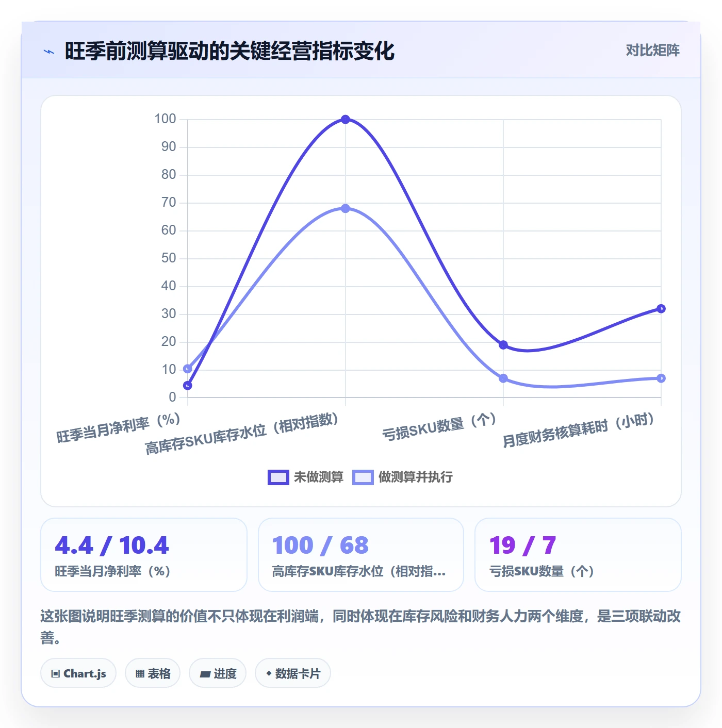
Task: Click the 100 / 68 data value
Action: (320, 545)
